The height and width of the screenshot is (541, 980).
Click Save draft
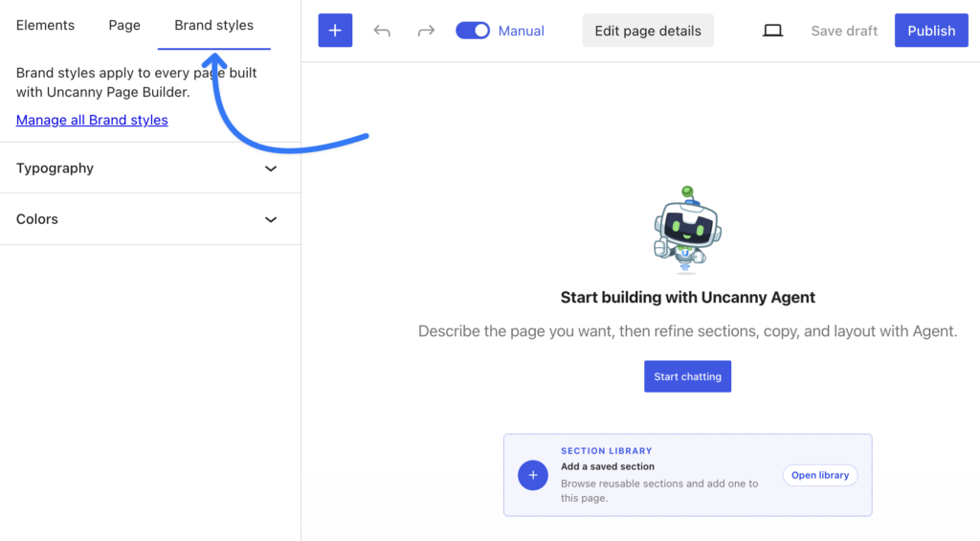[844, 31]
